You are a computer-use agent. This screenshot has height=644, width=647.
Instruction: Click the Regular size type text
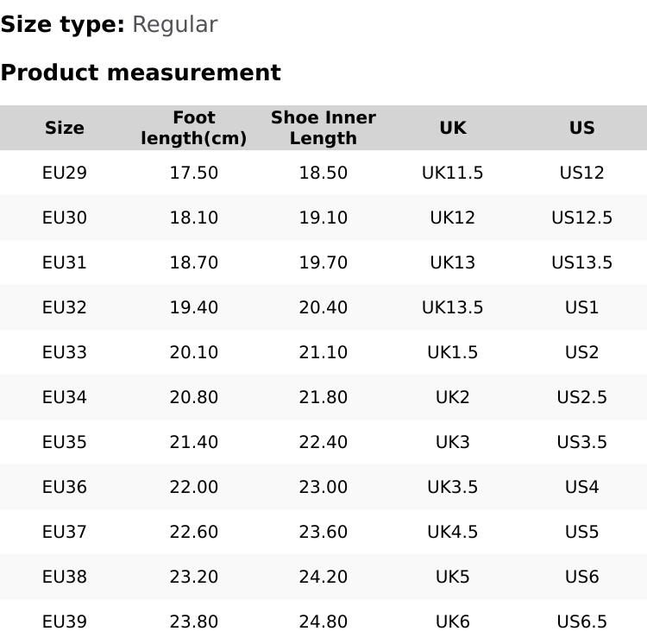point(174,24)
